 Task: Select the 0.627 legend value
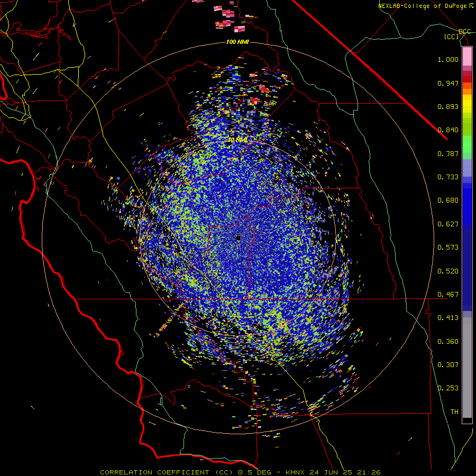tap(448, 224)
